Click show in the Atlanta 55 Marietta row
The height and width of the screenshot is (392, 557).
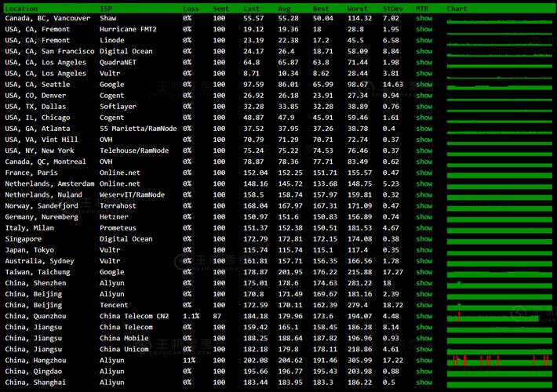tap(424, 128)
